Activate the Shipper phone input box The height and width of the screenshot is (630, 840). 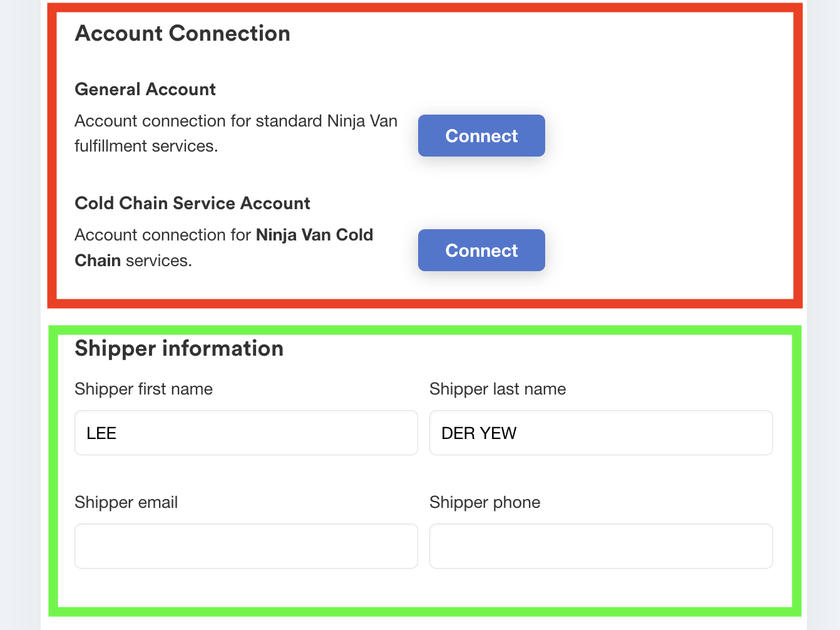601,546
